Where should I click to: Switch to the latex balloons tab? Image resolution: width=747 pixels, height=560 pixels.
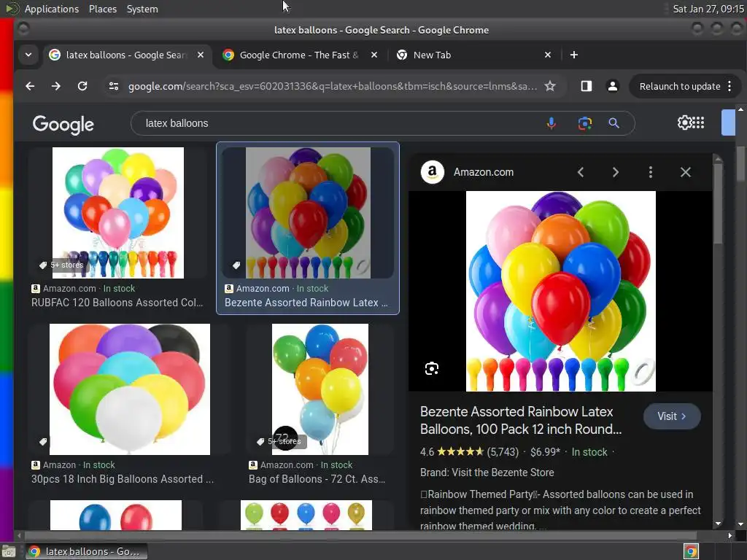(x=126, y=55)
